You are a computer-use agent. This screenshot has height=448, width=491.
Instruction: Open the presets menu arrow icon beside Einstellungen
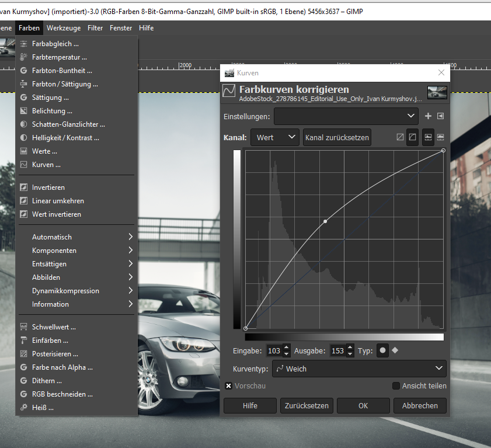click(440, 116)
